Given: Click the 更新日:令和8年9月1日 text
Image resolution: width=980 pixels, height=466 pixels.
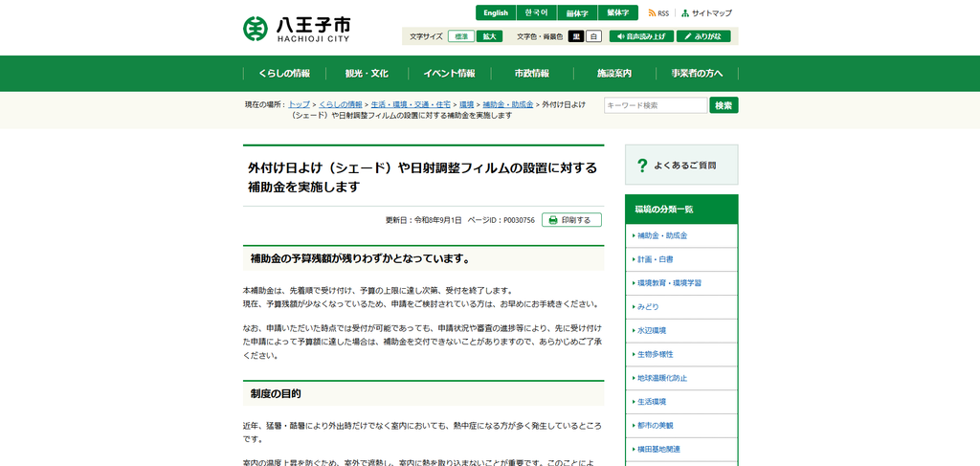Looking at the screenshot, I should pos(423,220).
